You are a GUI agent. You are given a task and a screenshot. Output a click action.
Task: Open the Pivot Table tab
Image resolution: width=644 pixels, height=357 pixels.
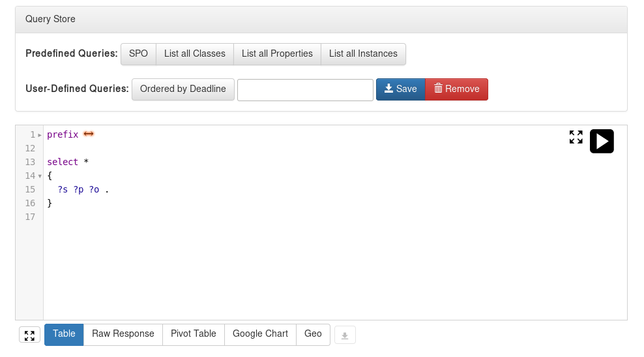pyautogui.click(x=194, y=334)
